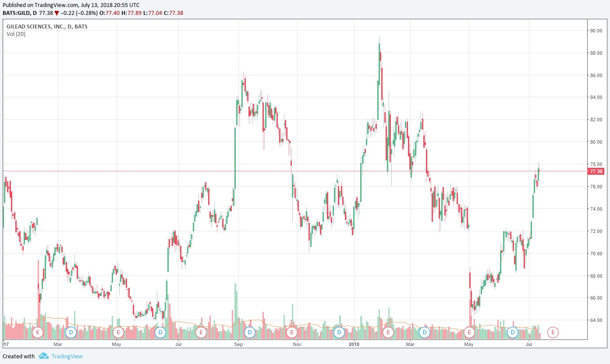
Task: Click the first earnings marker before Mar 2017
Action: coord(38,332)
